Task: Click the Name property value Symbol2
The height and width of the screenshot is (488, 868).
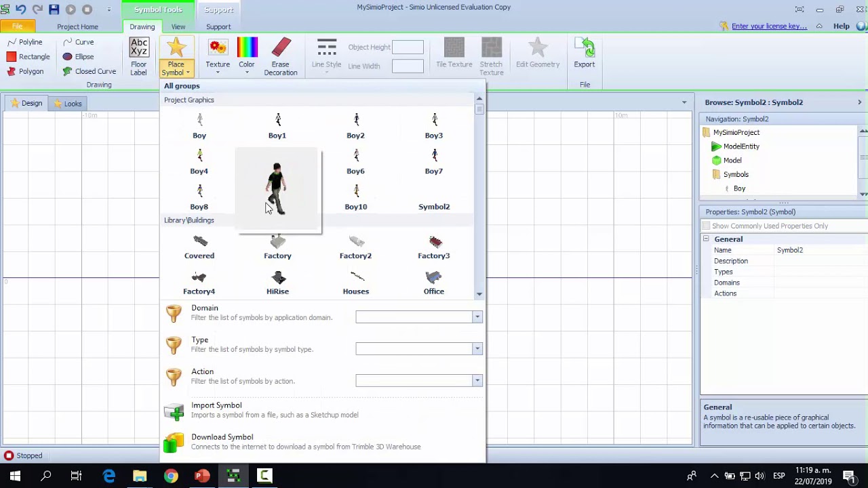Action: coord(820,250)
